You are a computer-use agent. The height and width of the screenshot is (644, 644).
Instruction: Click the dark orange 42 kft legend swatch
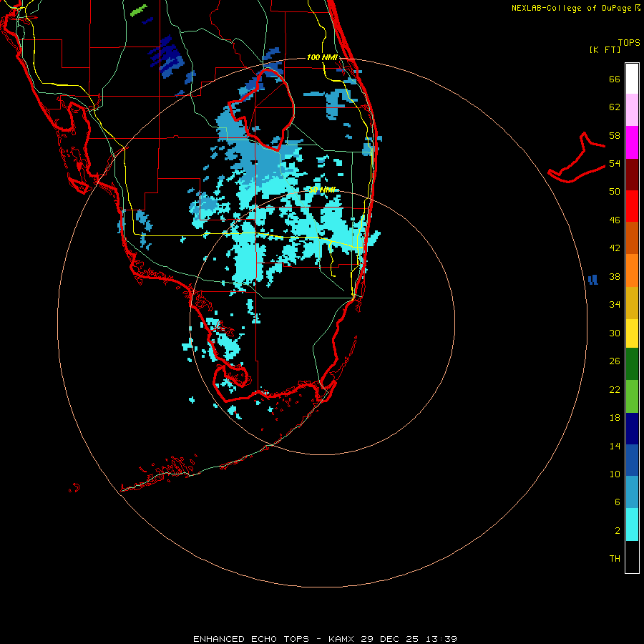632,238
